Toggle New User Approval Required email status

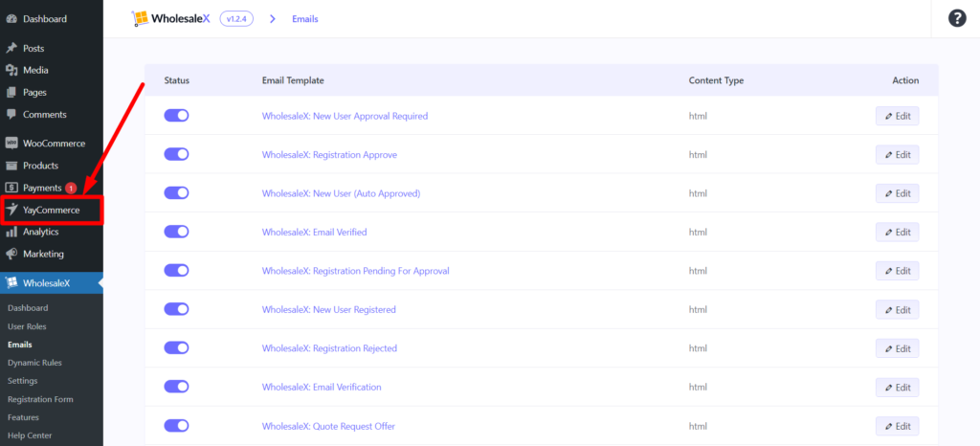tap(176, 116)
